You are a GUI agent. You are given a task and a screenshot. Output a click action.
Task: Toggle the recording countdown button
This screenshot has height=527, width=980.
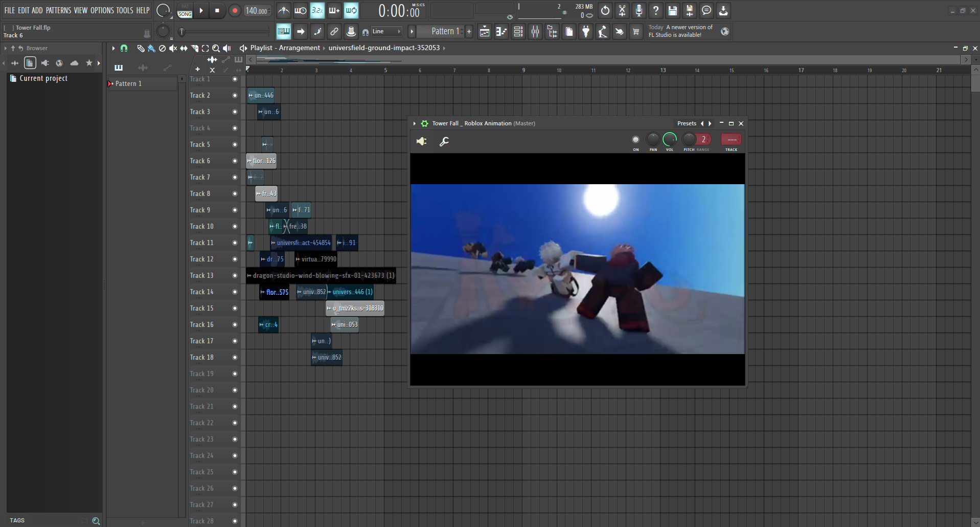(x=317, y=10)
